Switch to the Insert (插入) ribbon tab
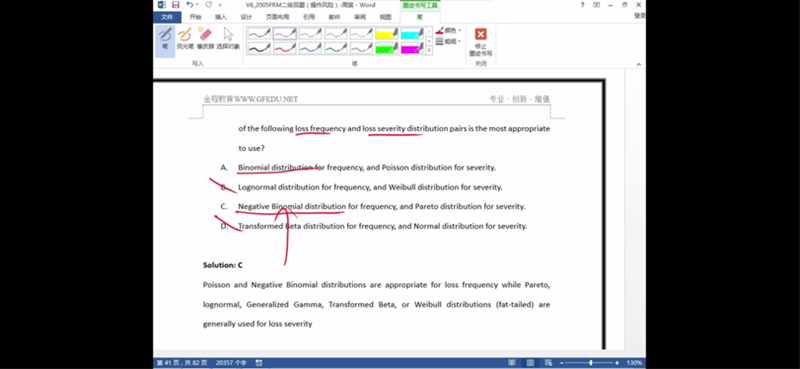Screen dimensions: 800x369 point(220,17)
